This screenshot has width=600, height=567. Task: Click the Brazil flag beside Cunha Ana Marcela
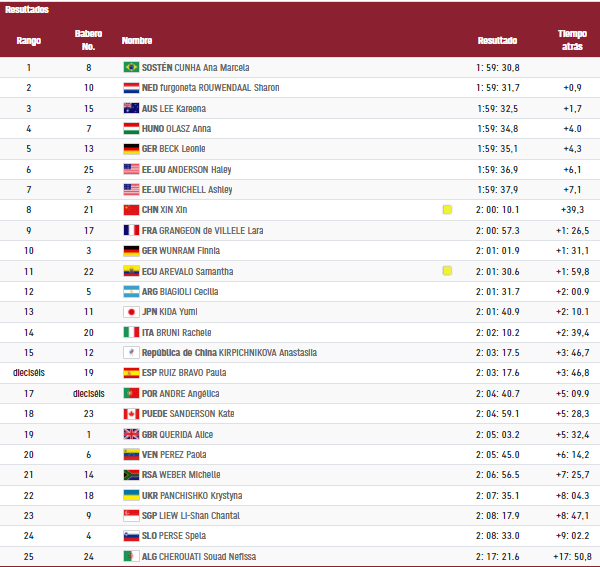[130, 67]
